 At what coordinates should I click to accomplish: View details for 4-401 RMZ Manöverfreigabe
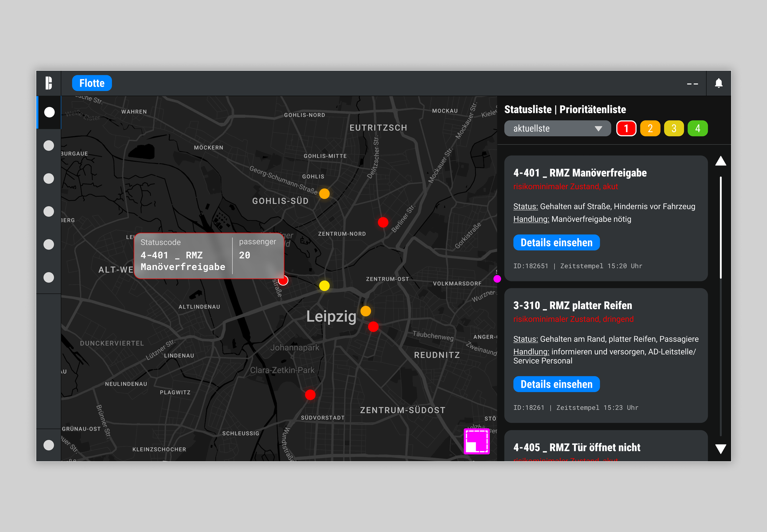click(x=556, y=242)
